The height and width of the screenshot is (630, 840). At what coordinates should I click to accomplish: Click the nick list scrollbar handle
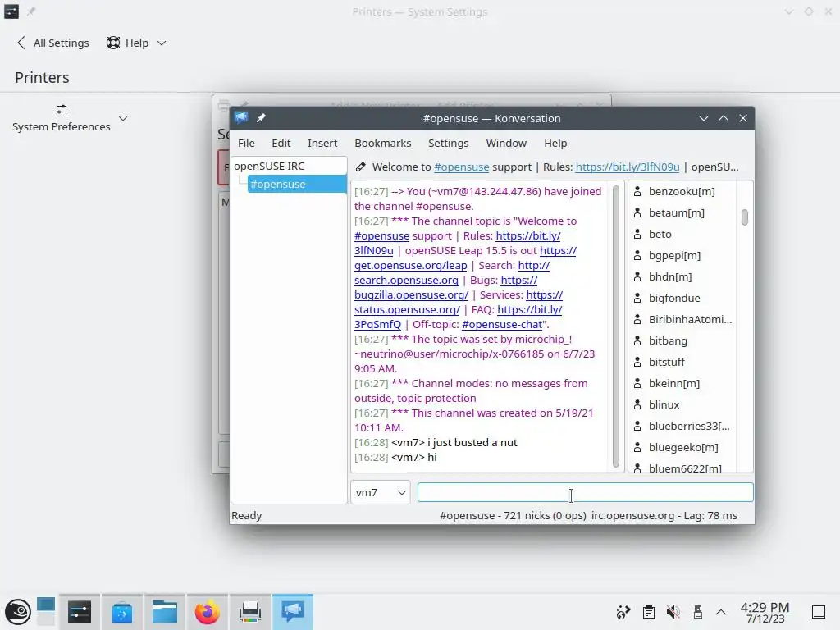(745, 217)
